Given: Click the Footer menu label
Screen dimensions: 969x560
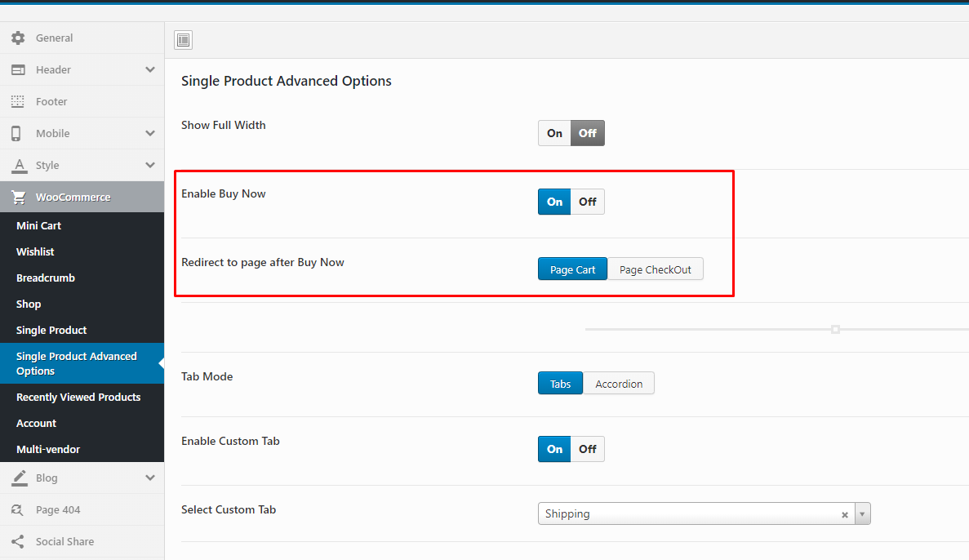Looking at the screenshot, I should click(51, 101).
